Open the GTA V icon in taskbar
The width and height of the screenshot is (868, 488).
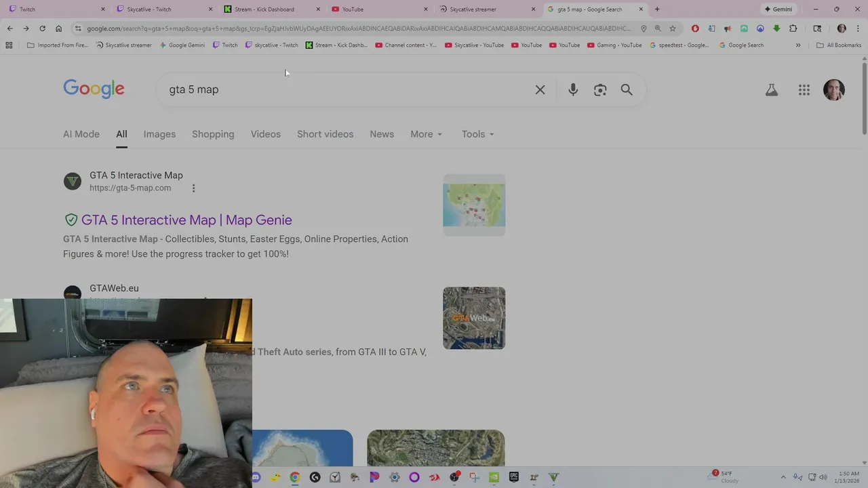[553, 477]
